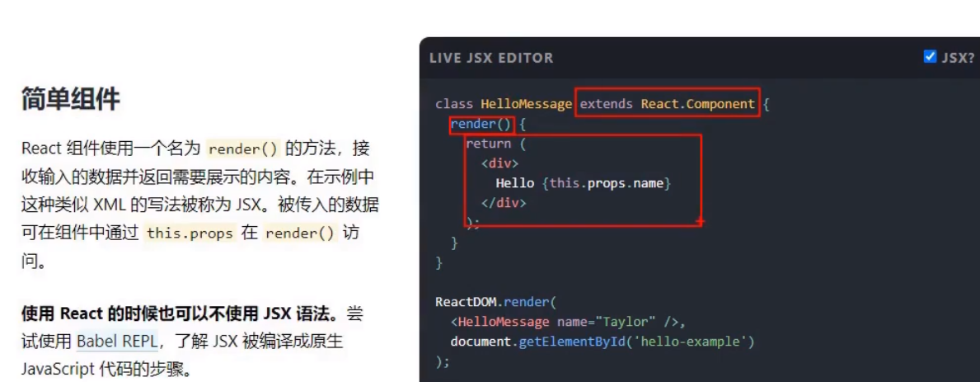This screenshot has height=382, width=980.
Task: Click document.getElementById('hello-example') line
Action: coord(603,342)
